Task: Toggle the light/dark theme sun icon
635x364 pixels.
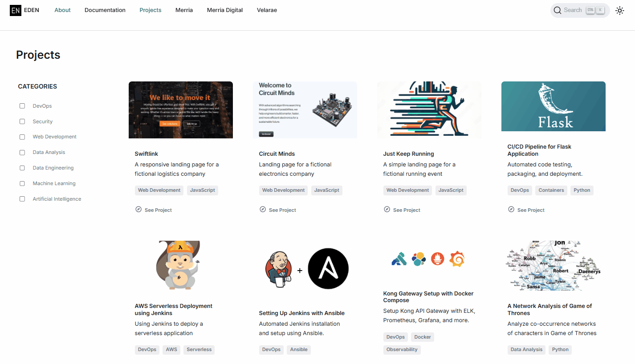Action: point(619,10)
